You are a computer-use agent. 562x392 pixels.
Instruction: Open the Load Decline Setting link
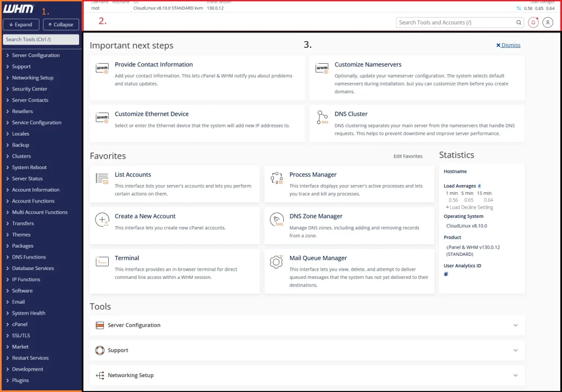coord(470,208)
